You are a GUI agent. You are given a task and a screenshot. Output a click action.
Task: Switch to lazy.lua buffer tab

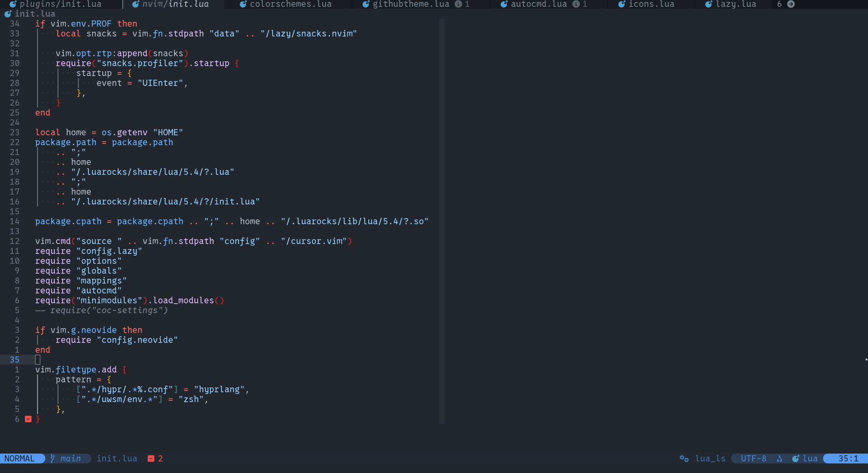[x=736, y=4]
